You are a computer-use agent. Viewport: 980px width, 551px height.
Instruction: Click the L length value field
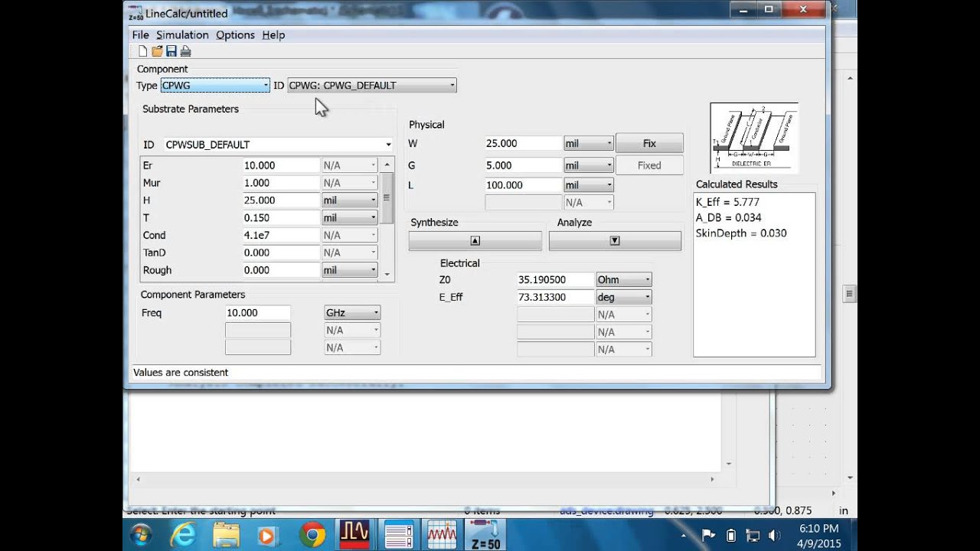coord(524,184)
